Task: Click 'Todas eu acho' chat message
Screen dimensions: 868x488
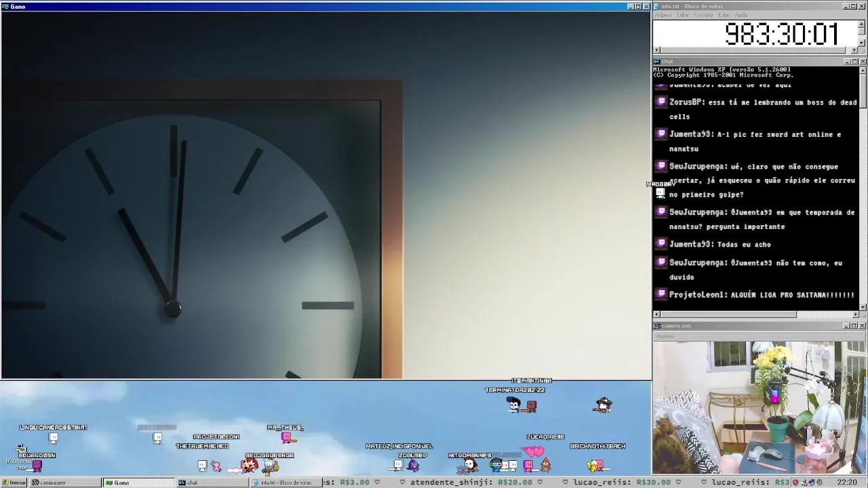Action: click(744, 245)
